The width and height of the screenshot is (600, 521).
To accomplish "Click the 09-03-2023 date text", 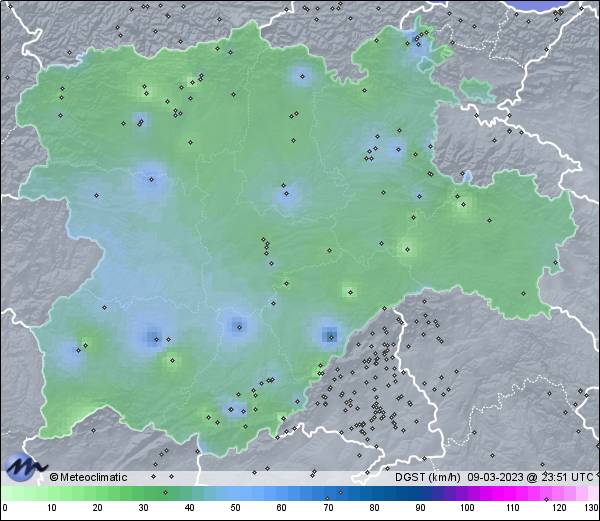I will tap(495, 477).
